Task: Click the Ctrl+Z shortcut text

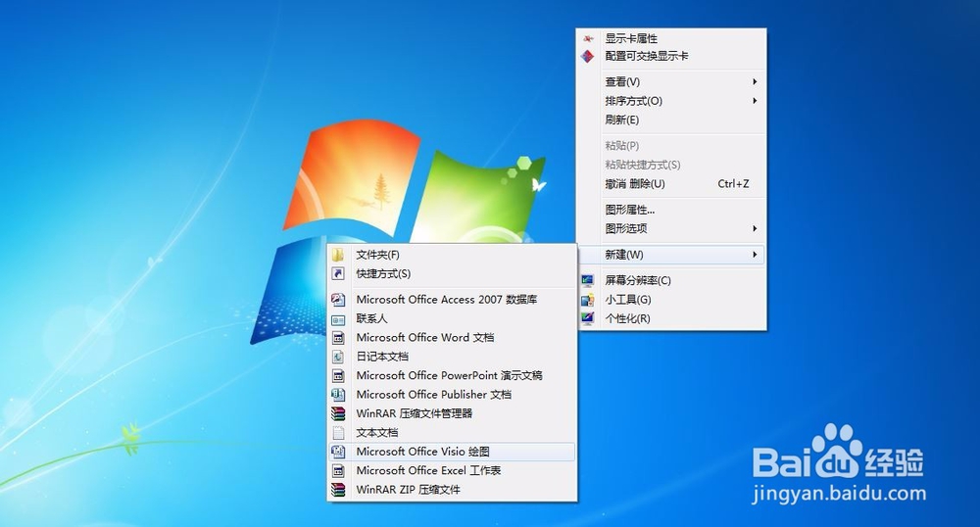Action: tap(733, 184)
